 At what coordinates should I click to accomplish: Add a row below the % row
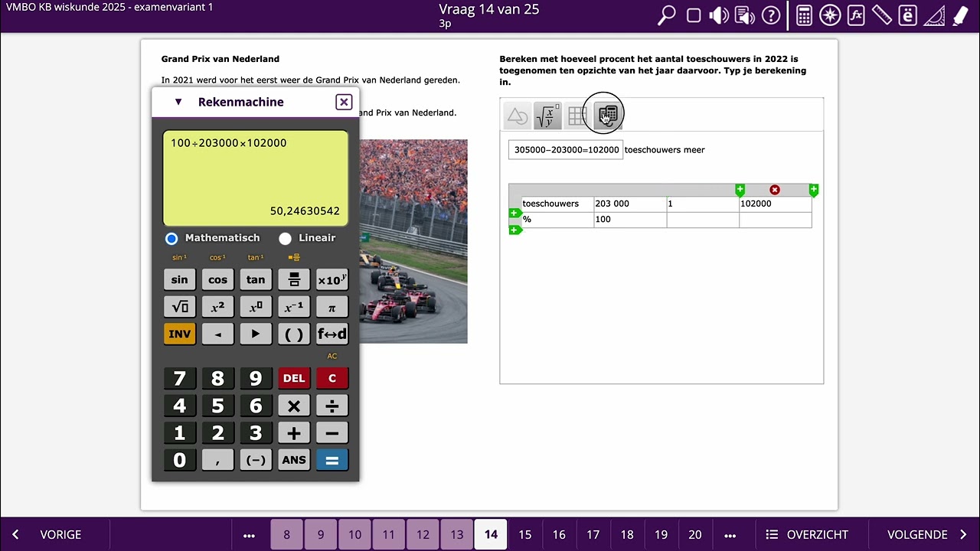[x=515, y=230]
